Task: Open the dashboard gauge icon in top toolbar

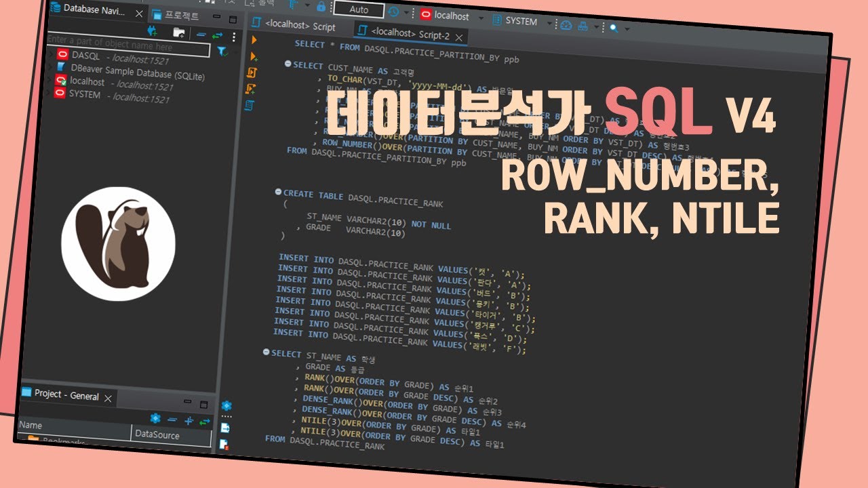Action: (566, 25)
